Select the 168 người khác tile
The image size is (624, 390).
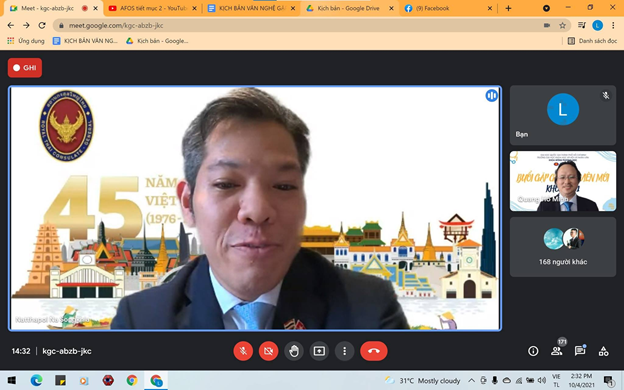click(x=563, y=247)
